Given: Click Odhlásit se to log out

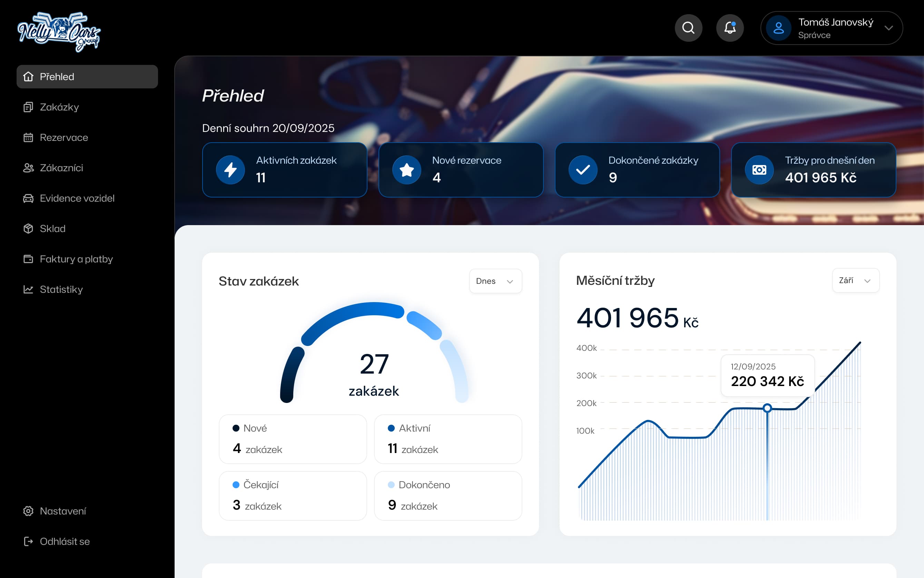Looking at the screenshot, I should (x=65, y=541).
